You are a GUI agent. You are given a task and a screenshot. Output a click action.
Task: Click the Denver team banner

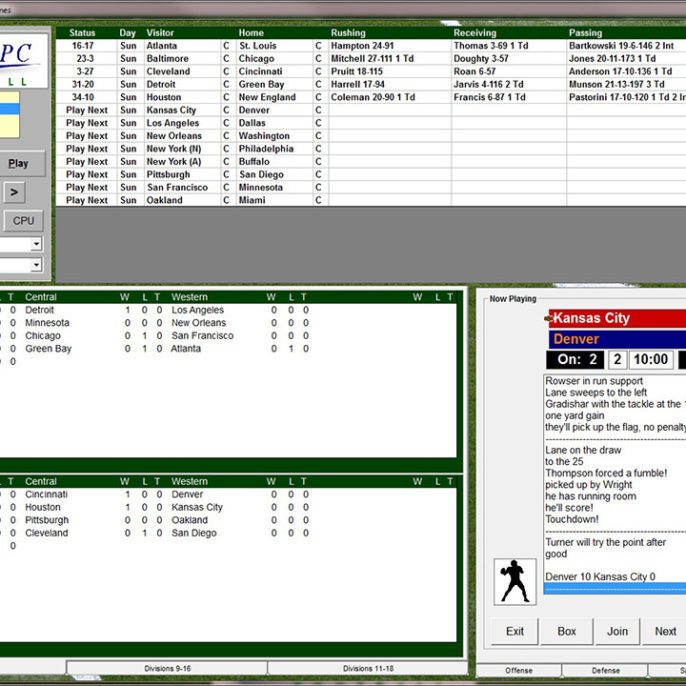pos(617,339)
